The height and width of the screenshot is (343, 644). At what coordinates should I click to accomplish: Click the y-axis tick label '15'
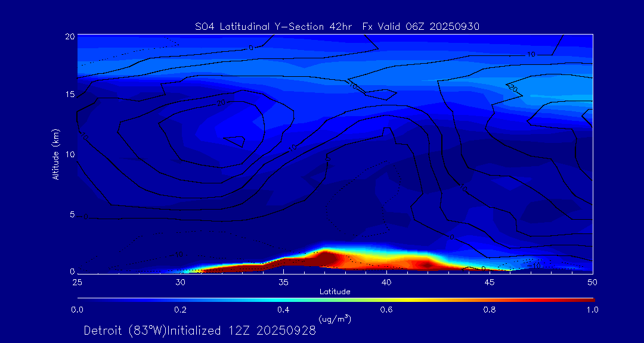tap(69, 95)
